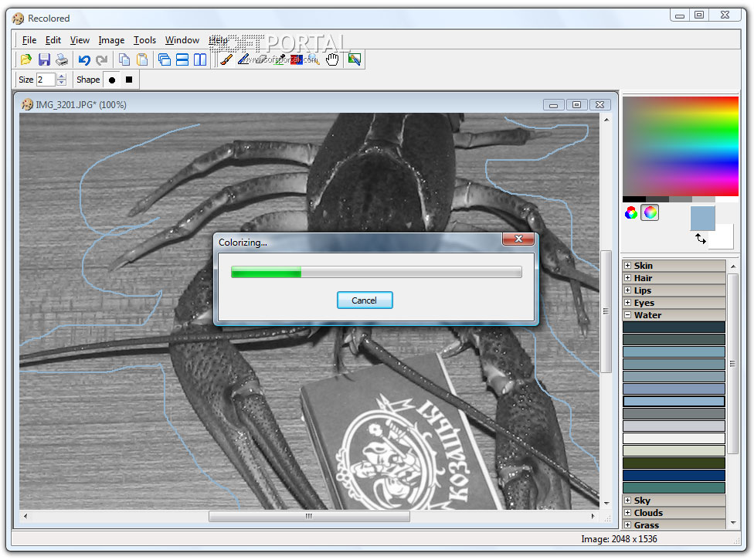The width and height of the screenshot is (754, 560).
Task: Open the File menu
Action: coord(29,40)
